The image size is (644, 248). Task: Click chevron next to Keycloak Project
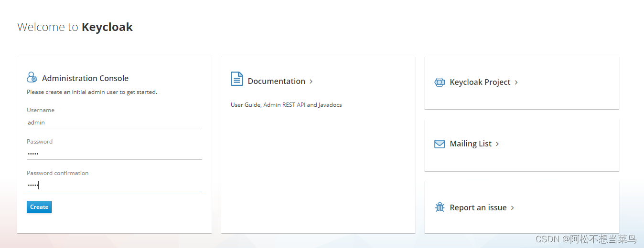[x=516, y=83]
